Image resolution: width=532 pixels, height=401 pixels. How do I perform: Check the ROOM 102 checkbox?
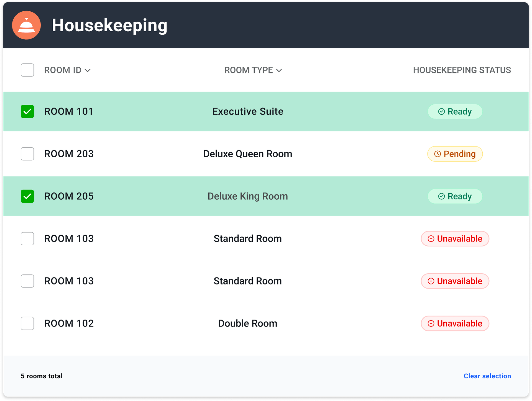click(27, 323)
